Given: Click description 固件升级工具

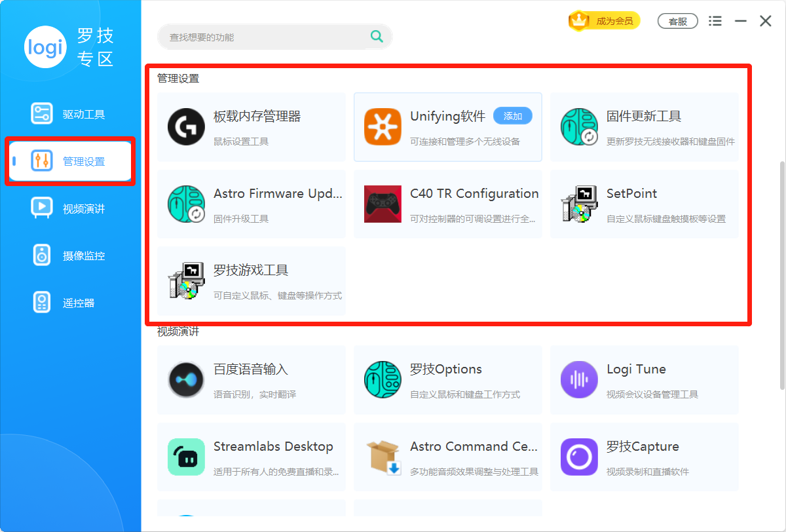Looking at the screenshot, I should coord(241,219).
